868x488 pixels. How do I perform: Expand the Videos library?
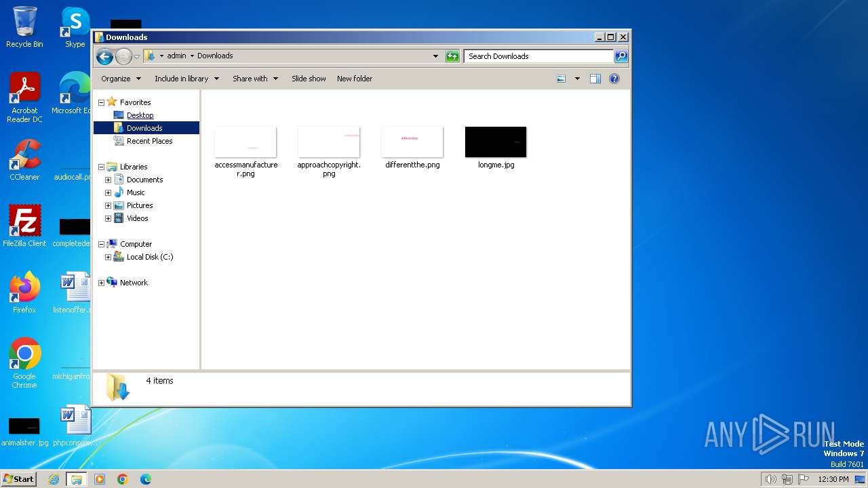tap(108, 218)
